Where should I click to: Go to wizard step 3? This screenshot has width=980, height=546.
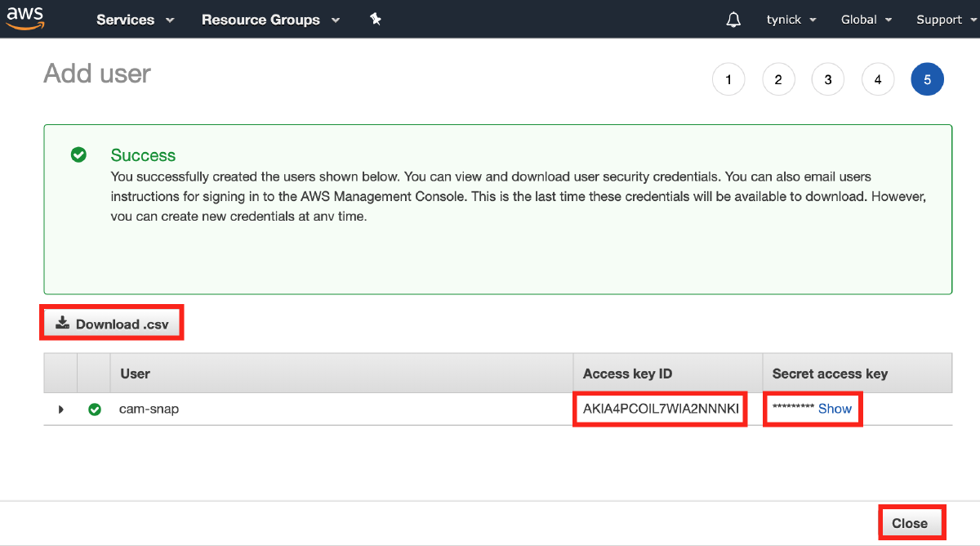pyautogui.click(x=828, y=79)
